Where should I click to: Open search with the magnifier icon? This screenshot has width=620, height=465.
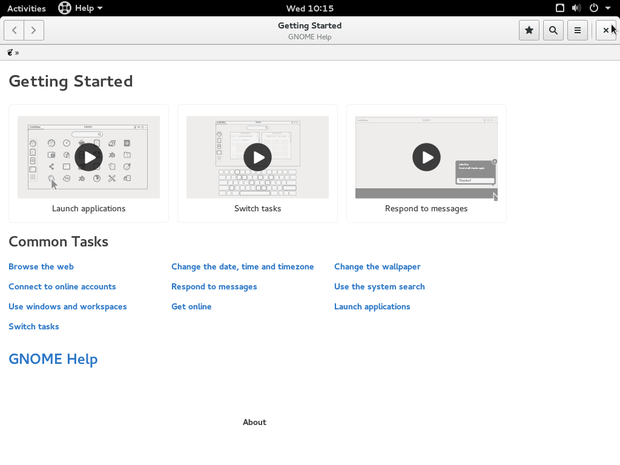tap(553, 30)
